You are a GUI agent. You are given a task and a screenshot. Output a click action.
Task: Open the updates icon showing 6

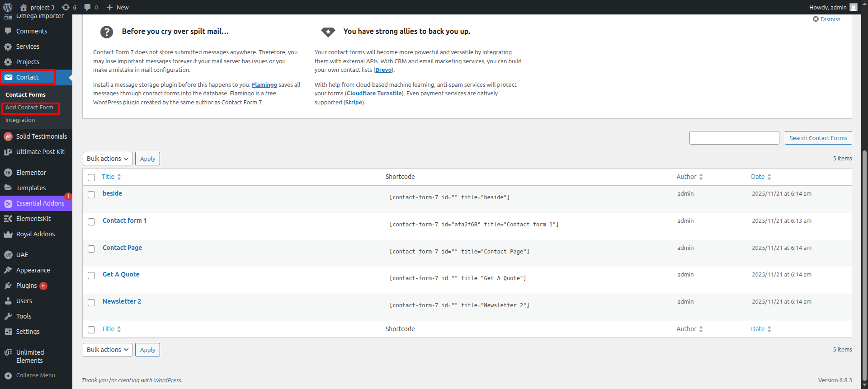(66, 7)
